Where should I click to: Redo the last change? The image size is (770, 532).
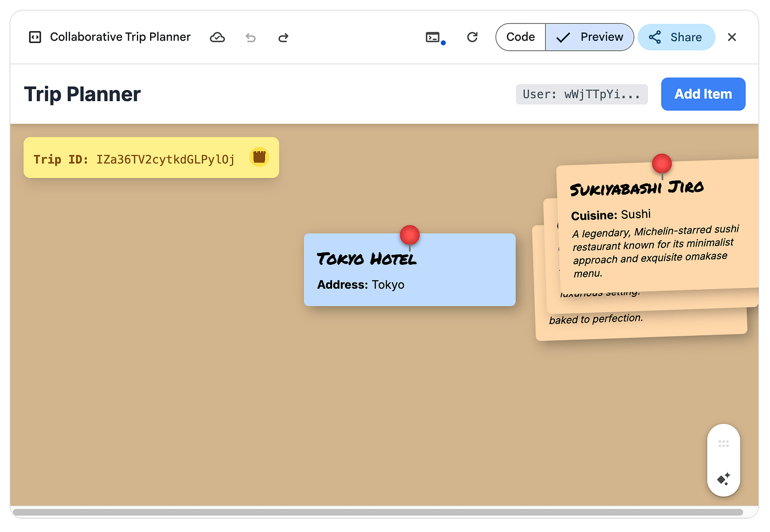tap(283, 37)
